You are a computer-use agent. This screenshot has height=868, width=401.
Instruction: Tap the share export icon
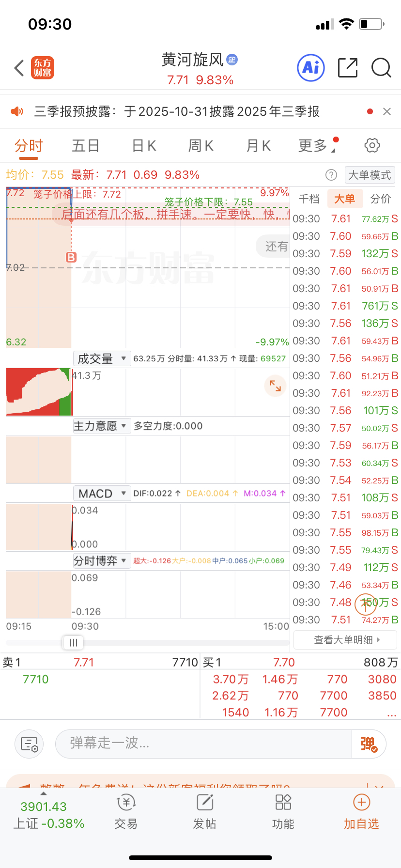tap(348, 67)
